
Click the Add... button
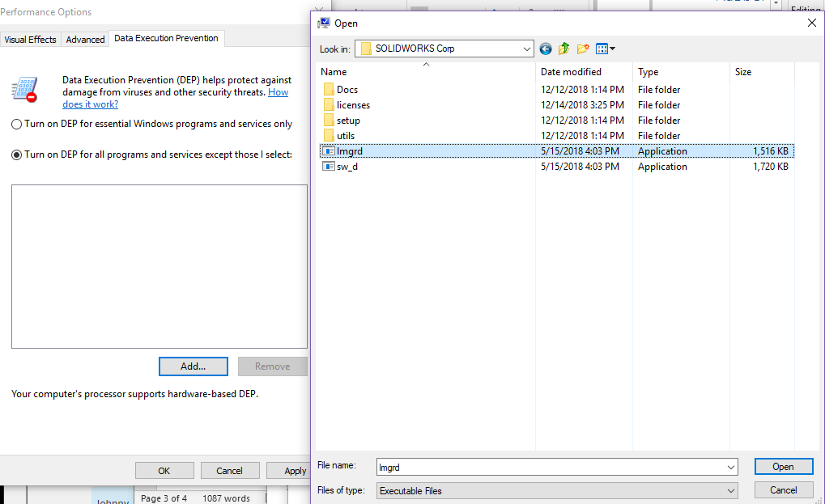tap(193, 366)
